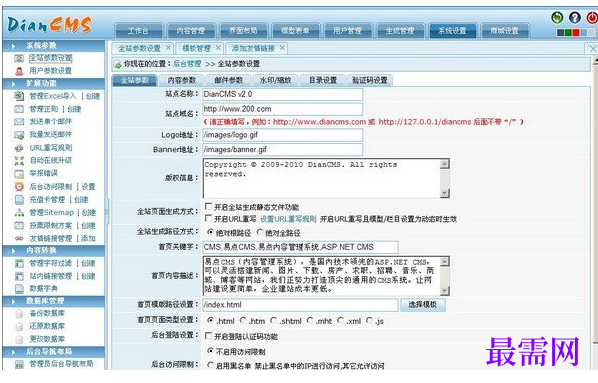Click 添加 link next to 友情链接管理

pos(88,238)
